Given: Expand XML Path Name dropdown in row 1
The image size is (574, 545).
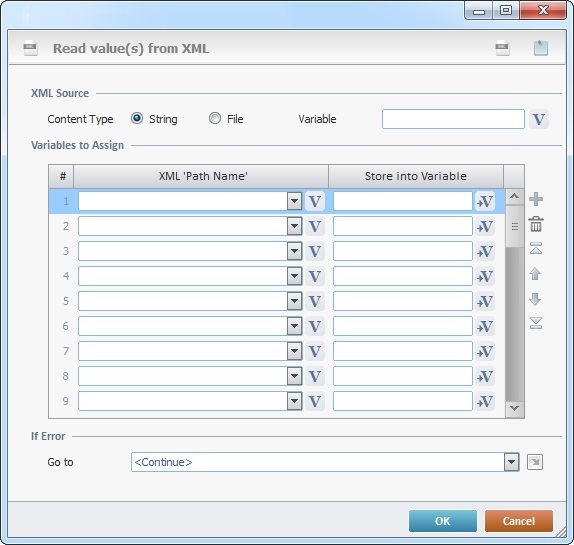Looking at the screenshot, I should click(294, 201).
